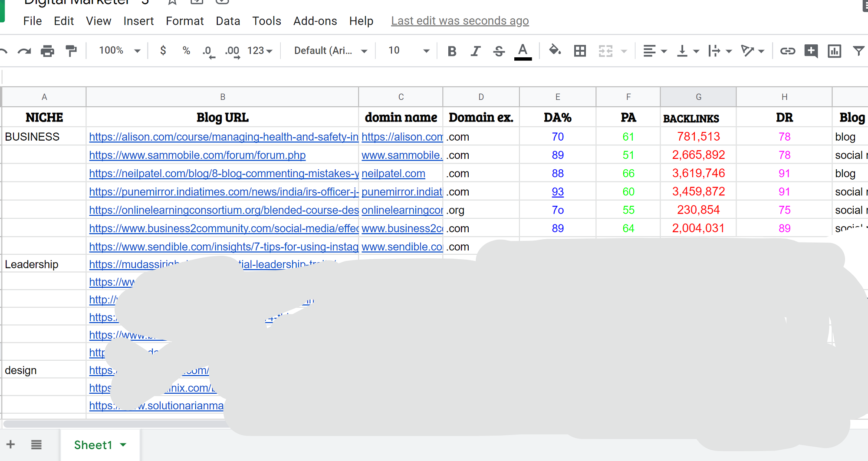Toggle italic formatting
The width and height of the screenshot is (868, 461).
coord(475,50)
